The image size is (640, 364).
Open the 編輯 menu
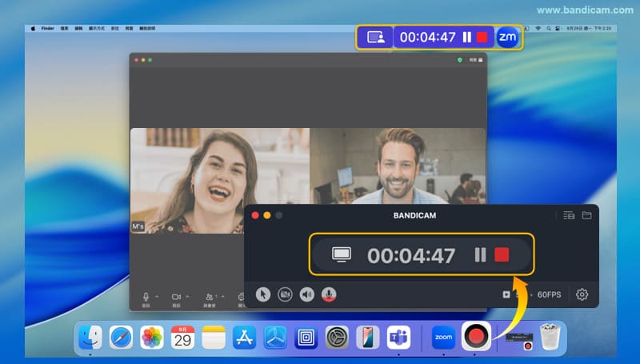(78, 29)
